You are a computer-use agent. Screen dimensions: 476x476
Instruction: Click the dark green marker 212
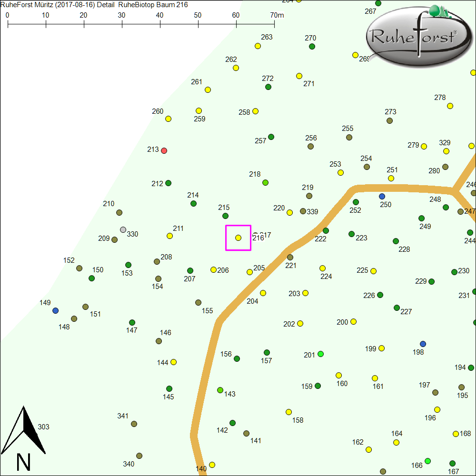pyautogui.click(x=168, y=183)
